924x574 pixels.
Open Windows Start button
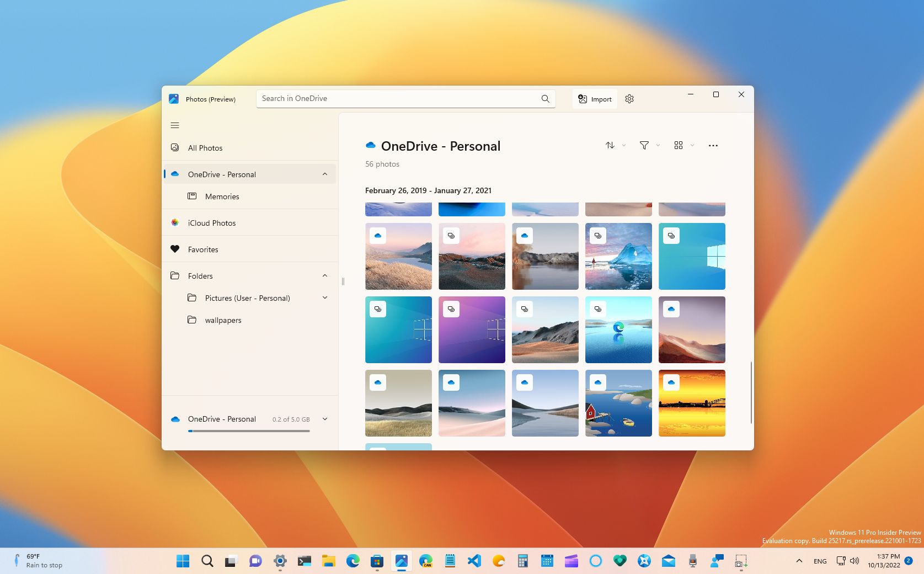coord(183,561)
